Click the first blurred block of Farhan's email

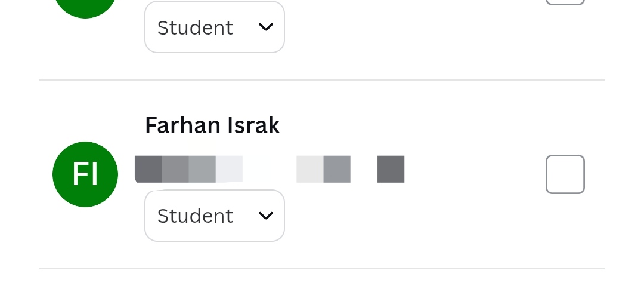[148, 169]
